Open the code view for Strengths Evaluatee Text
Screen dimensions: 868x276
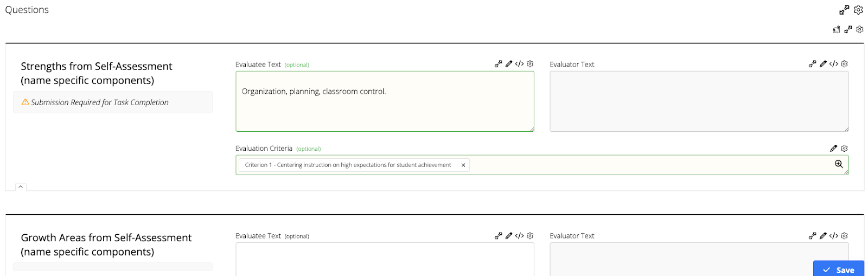coord(519,64)
